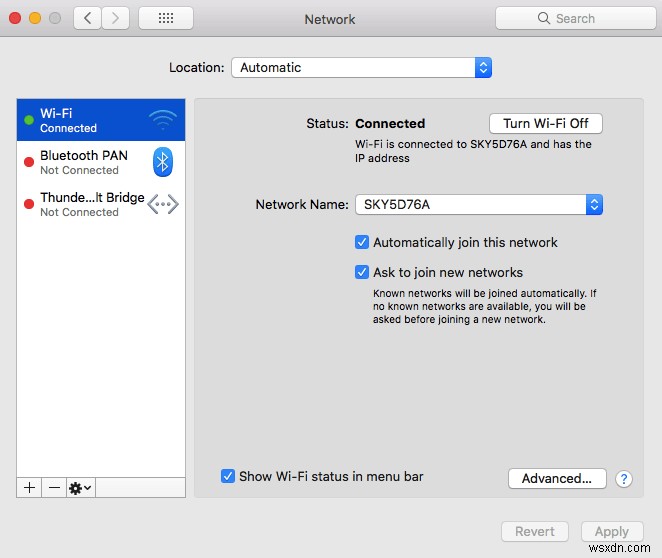The height and width of the screenshot is (558, 662).
Task: Open the Location dropdown set to Automatic
Action: [361, 68]
